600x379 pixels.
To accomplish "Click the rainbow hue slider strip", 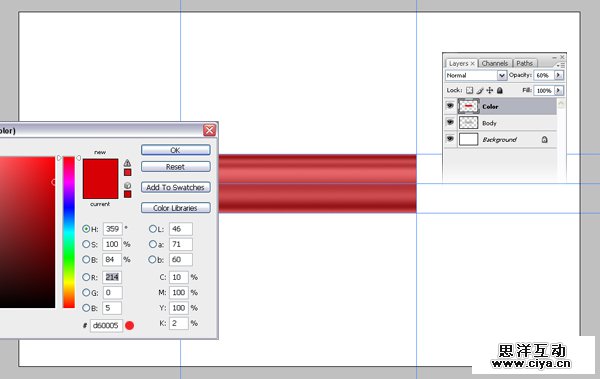I will point(69,232).
